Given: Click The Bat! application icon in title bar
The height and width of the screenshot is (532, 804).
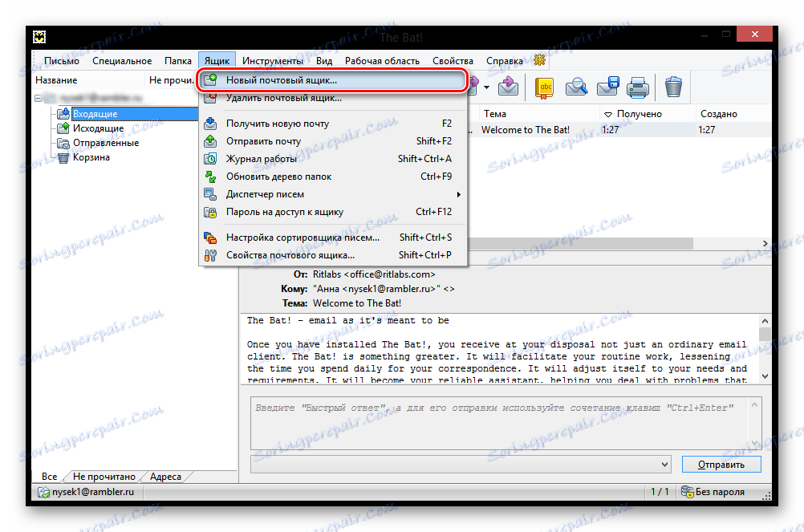Looking at the screenshot, I should (x=39, y=36).
